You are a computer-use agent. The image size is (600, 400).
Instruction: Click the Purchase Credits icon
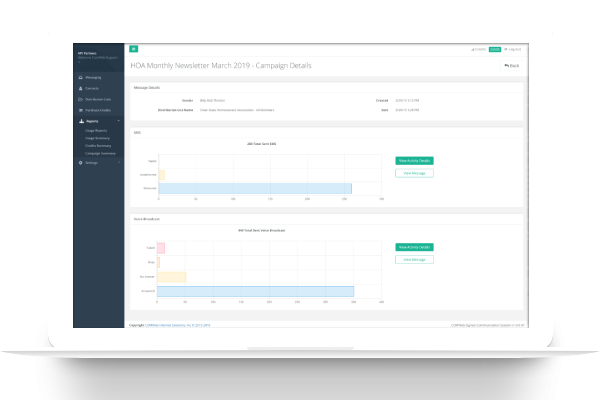(80, 108)
